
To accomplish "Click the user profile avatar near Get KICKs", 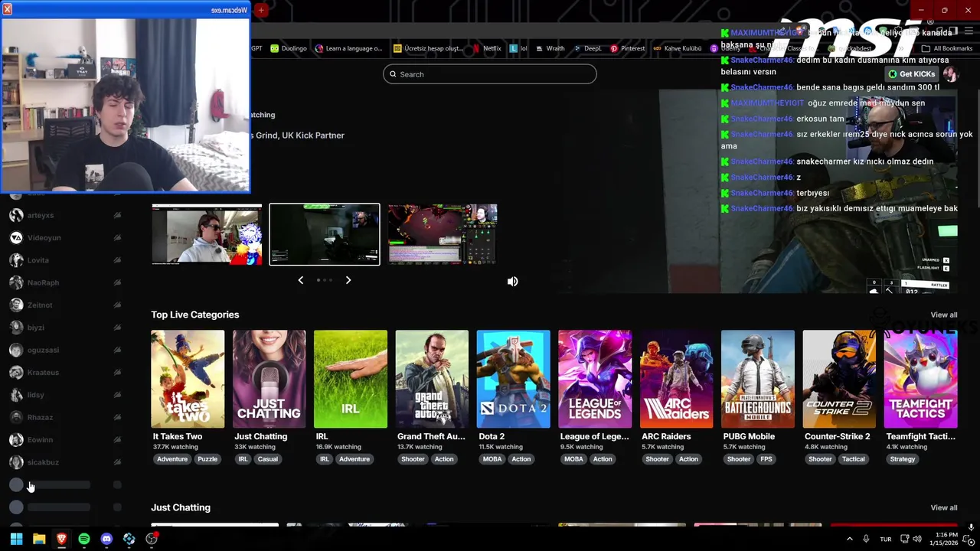I will 950,74.
